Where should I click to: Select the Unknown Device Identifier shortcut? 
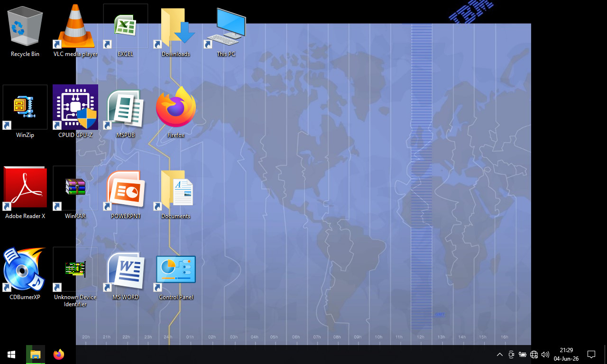[x=75, y=277]
